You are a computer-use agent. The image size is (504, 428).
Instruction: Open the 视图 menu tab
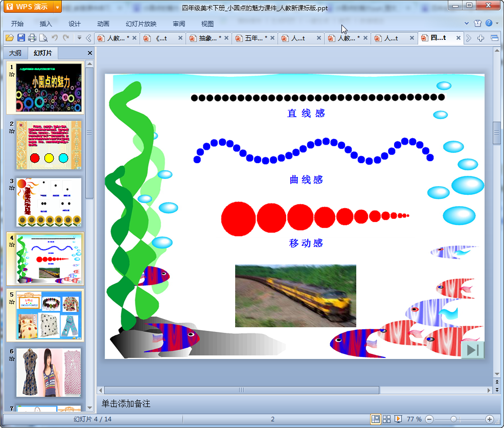click(208, 24)
